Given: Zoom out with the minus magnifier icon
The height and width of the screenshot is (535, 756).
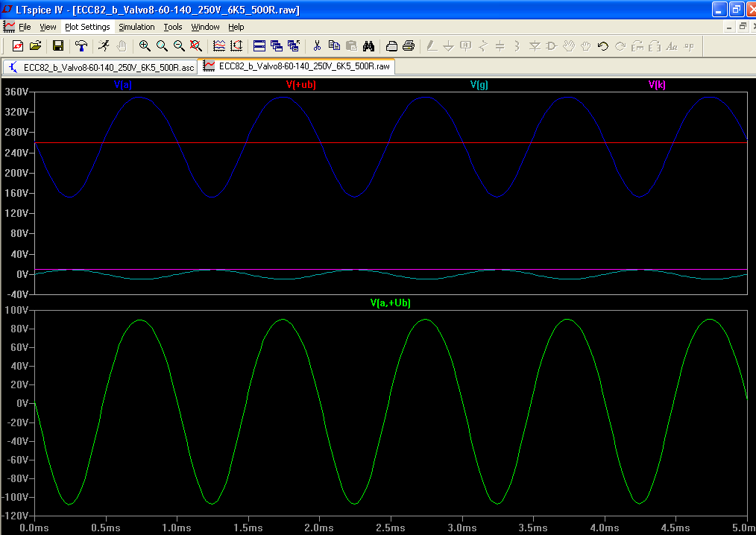Looking at the screenshot, I should [x=179, y=46].
